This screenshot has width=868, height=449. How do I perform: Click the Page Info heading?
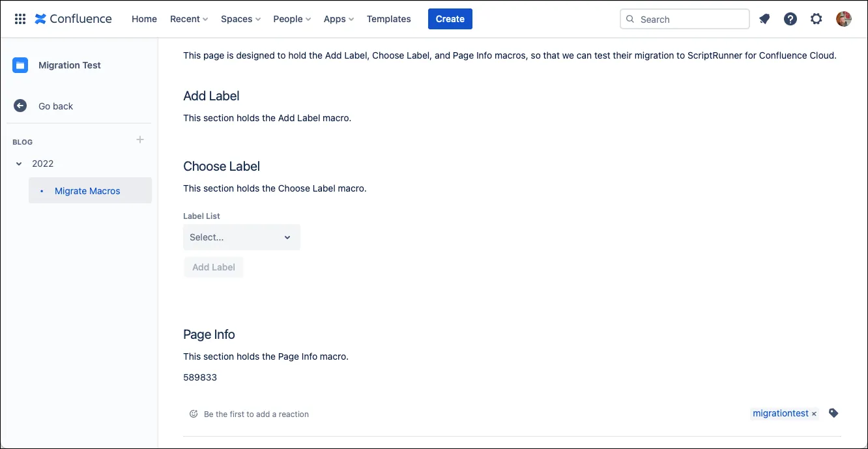[209, 334]
